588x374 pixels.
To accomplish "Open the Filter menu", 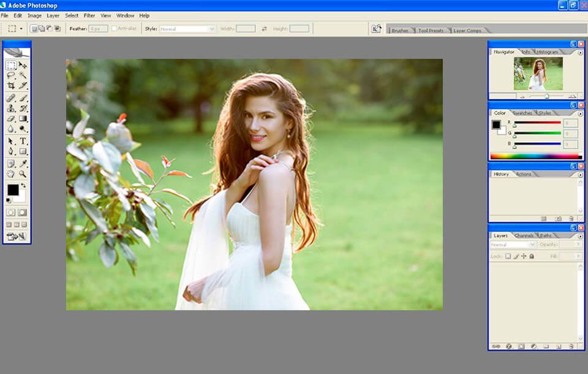I will point(90,15).
